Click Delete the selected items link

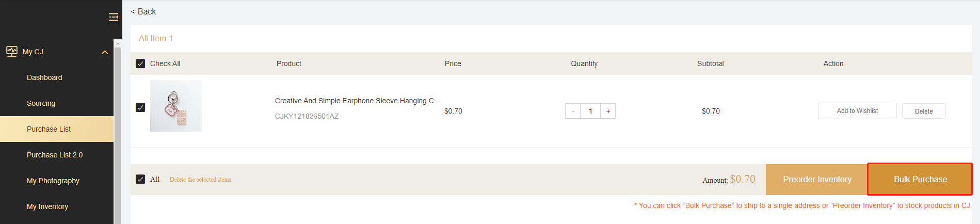tap(200, 180)
